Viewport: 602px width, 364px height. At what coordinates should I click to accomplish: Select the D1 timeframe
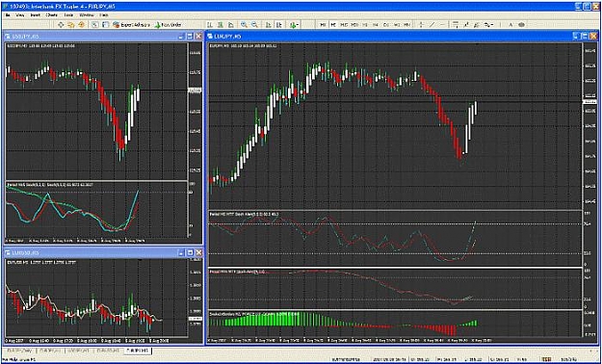[386, 25]
